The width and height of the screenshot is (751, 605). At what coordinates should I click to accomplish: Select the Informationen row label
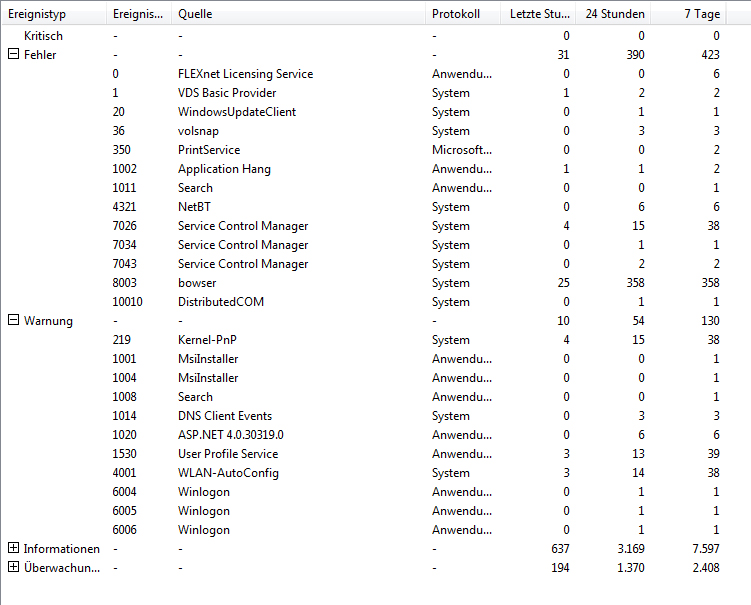tap(62, 549)
